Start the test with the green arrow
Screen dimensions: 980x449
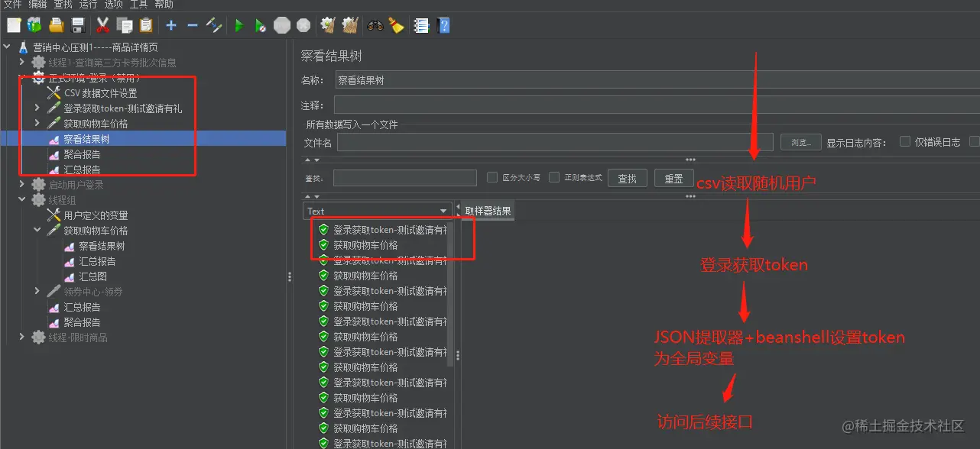(239, 25)
